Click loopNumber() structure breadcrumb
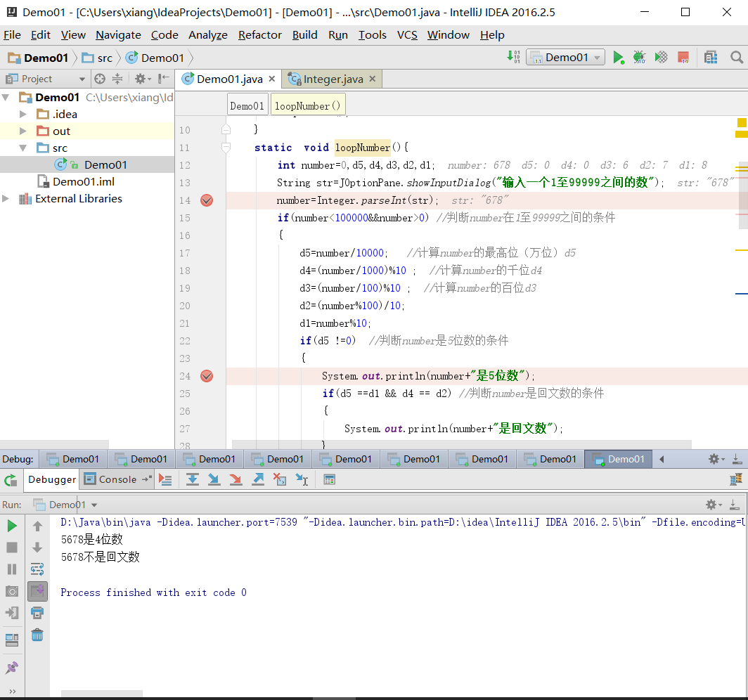This screenshot has width=748, height=700. [x=307, y=106]
